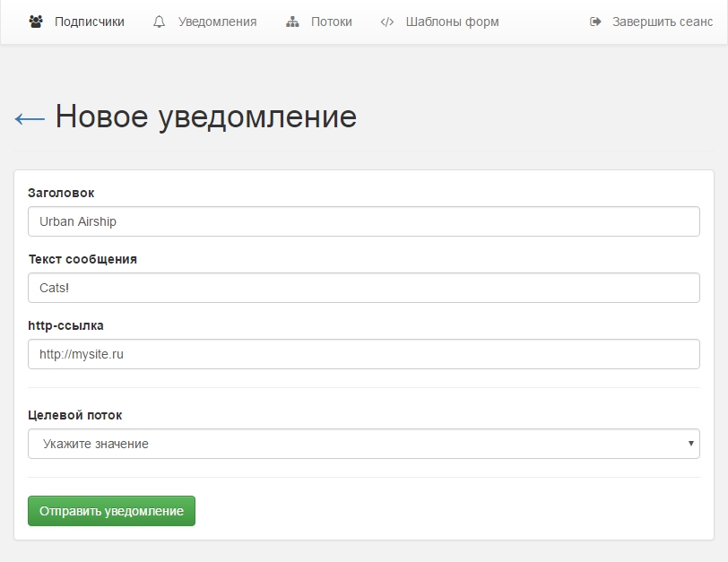Go back using the blue arrow
Screen dimensions: 728x562
[x=30, y=119]
